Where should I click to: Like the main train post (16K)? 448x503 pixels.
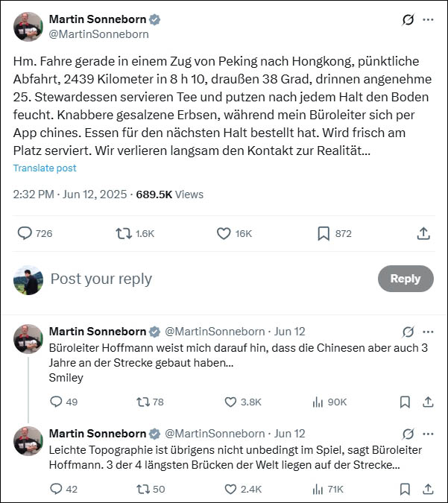[224, 233]
